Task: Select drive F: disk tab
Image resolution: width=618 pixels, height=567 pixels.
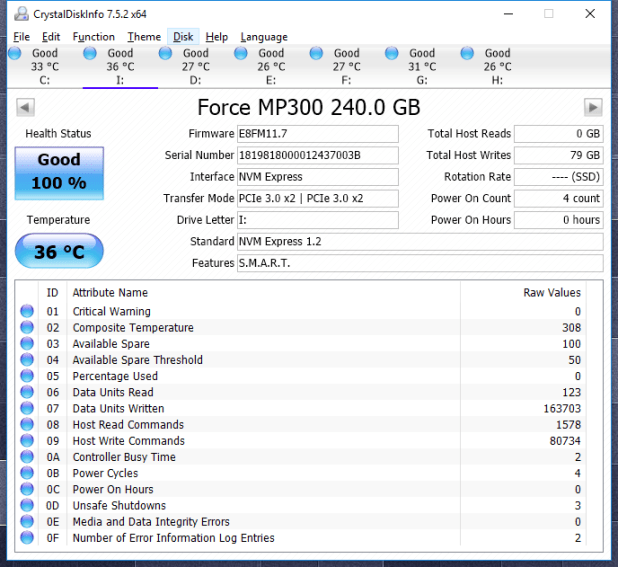Action: [x=346, y=66]
